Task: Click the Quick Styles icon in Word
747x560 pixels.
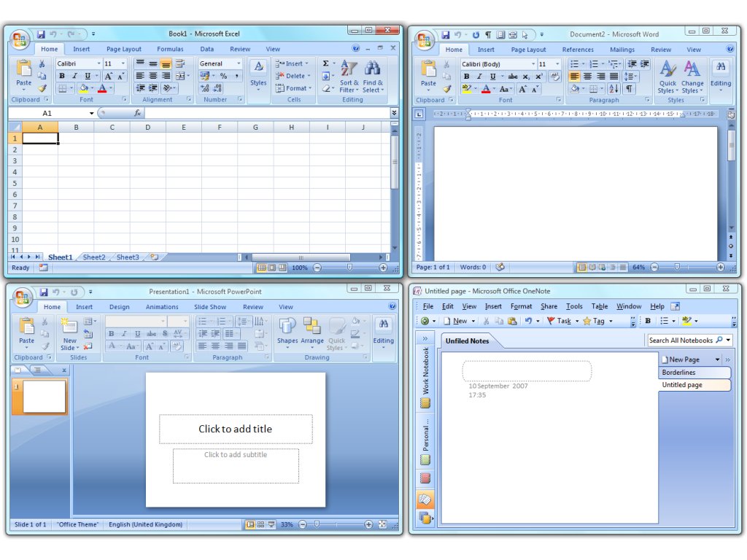Action: (x=667, y=69)
